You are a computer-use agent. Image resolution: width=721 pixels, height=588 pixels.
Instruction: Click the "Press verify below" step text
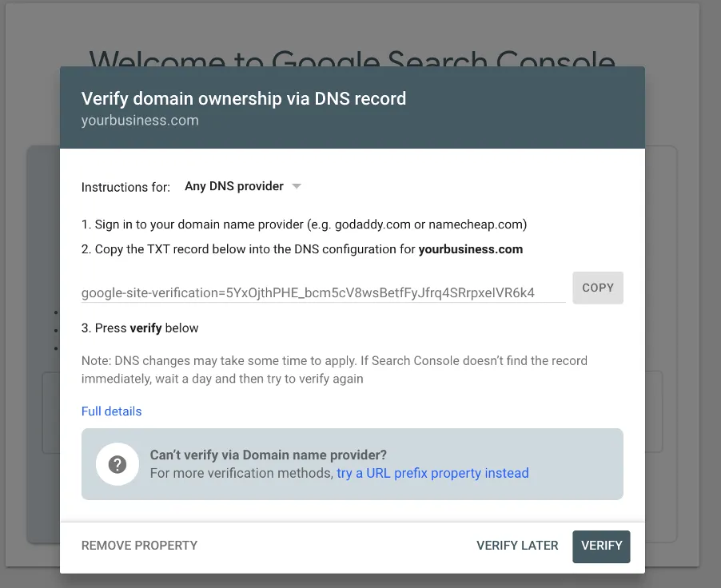tap(140, 328)
